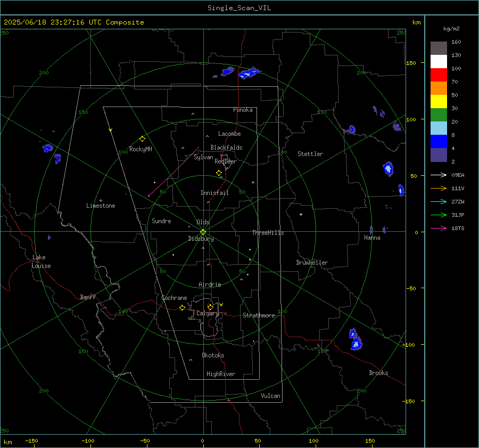Click the Drumheller label
479x448 pixels.
coord(312,263)
